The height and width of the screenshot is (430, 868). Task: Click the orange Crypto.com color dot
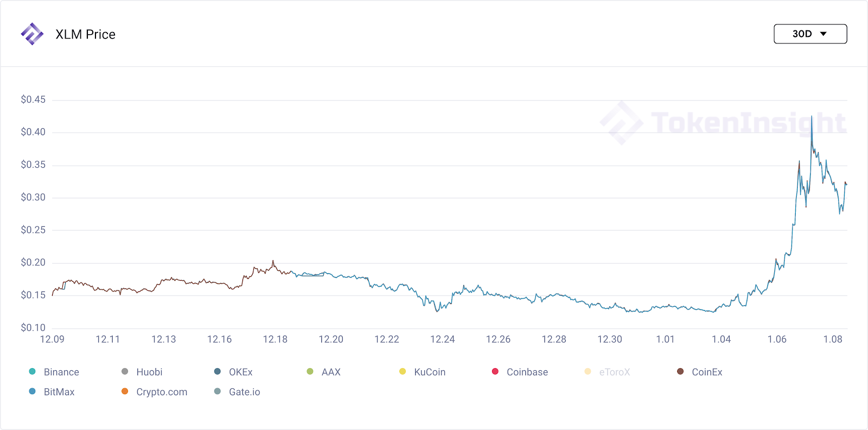[x=125, y=391]
